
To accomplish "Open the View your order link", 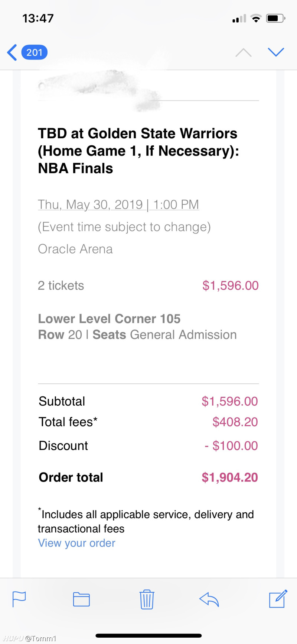I will 76,543.
